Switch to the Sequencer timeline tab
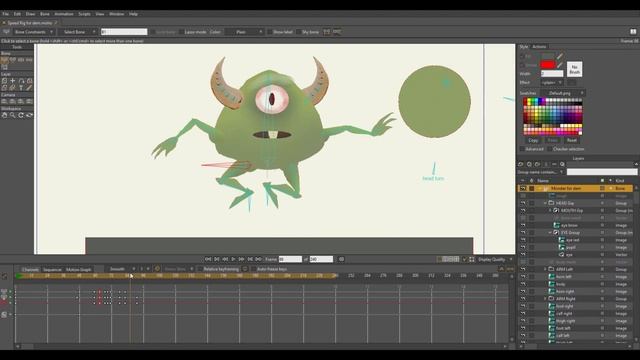This screenshot has height=360, width=640. (53, 269)
